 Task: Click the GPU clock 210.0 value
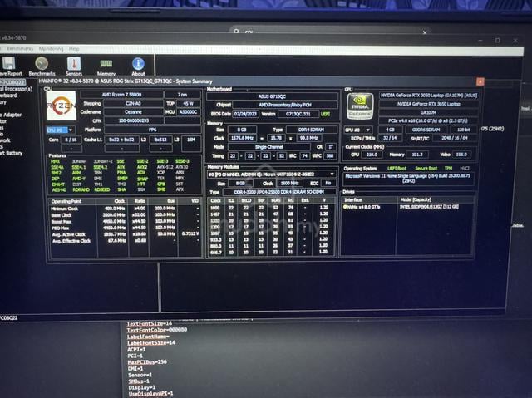pyautogui.click(x=372, y=155)
